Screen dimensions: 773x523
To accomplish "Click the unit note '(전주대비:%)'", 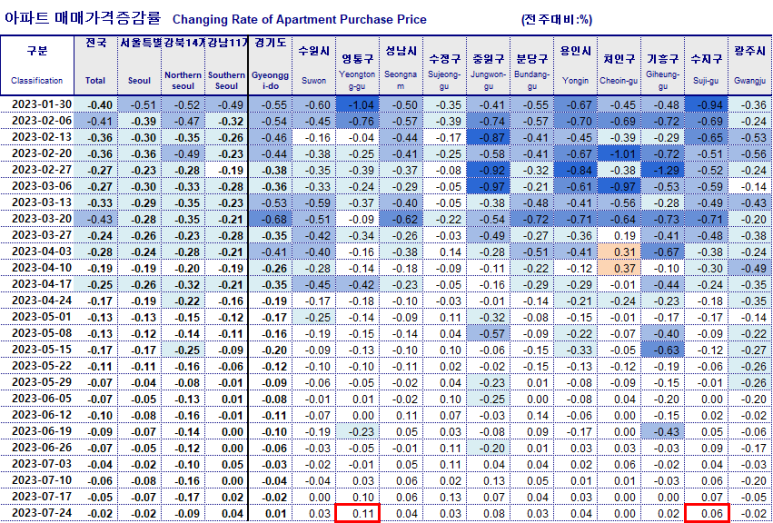I will coord(557,19).
